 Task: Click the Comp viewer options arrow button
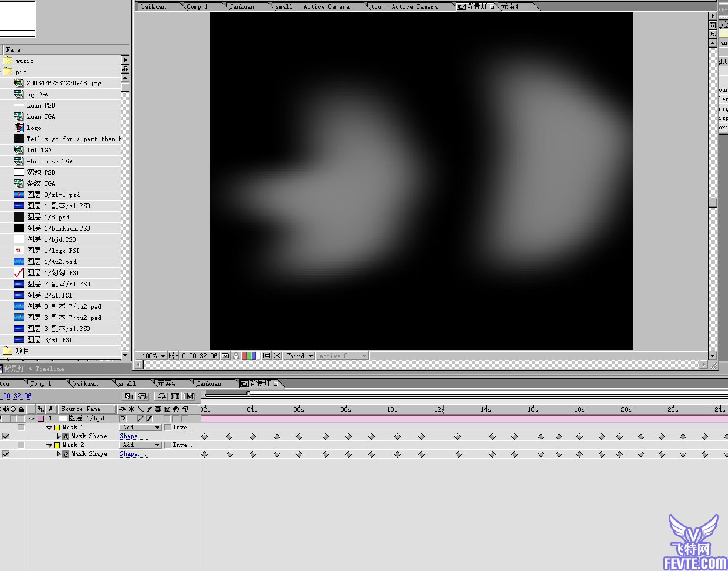point(713,16)
